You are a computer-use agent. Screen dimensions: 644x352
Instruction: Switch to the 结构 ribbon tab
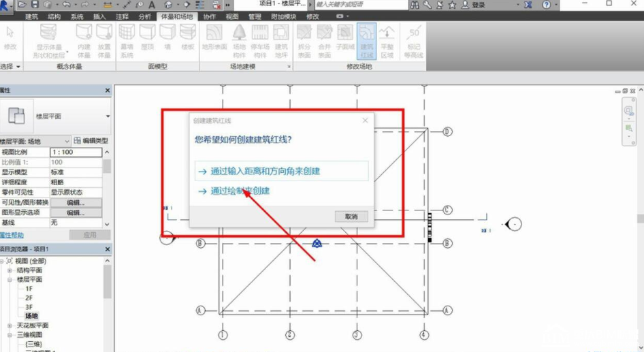(x=54, y=17)
